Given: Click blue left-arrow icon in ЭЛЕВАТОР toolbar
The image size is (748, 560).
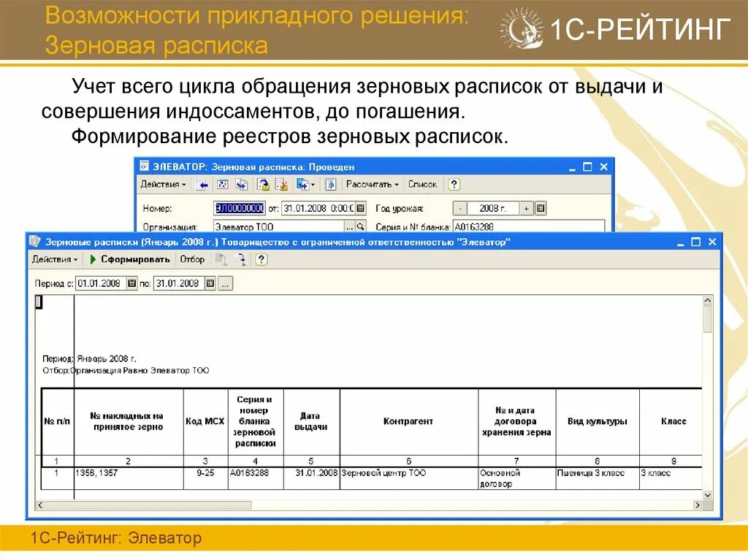Looking at the screenshot, I should point(202,184).
